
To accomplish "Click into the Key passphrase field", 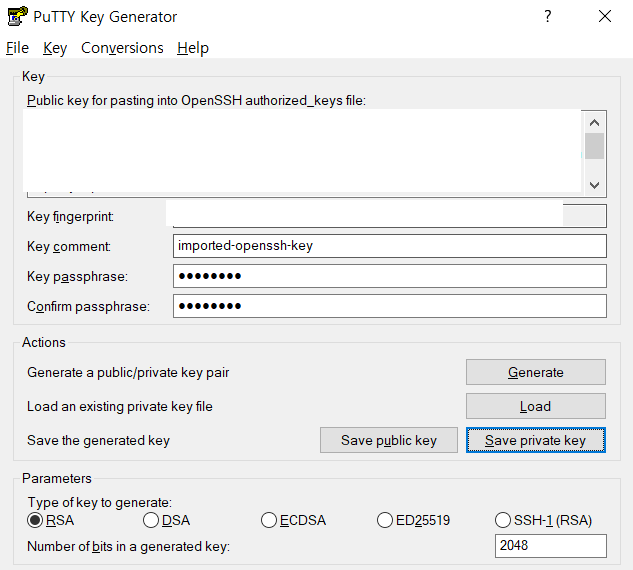I will 390,276.
